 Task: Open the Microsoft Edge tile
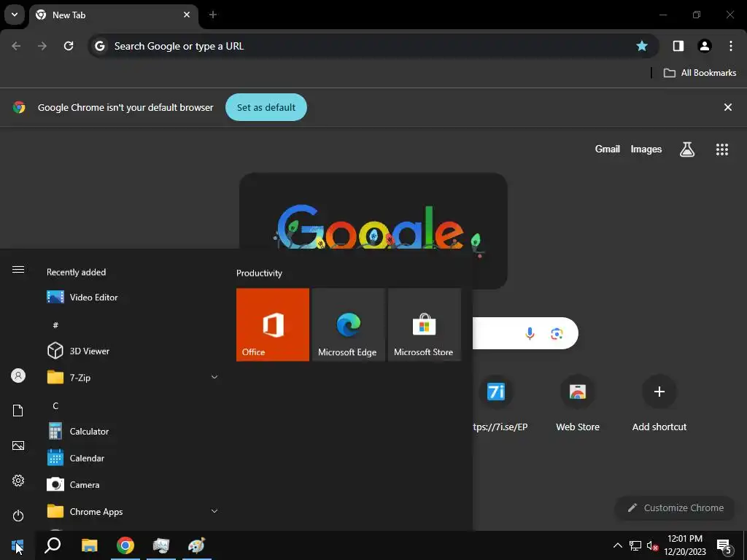click(348, 324)
